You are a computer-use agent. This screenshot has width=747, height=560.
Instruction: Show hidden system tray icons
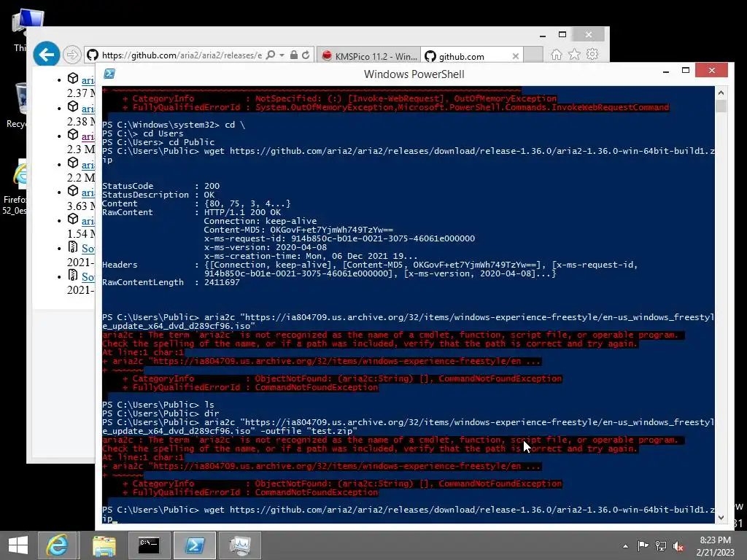(x=625, y=546)
